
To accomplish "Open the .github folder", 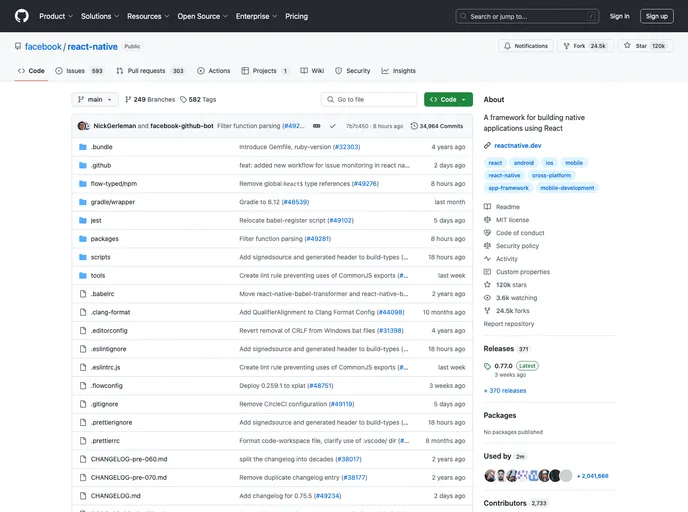I will (101, 165).
